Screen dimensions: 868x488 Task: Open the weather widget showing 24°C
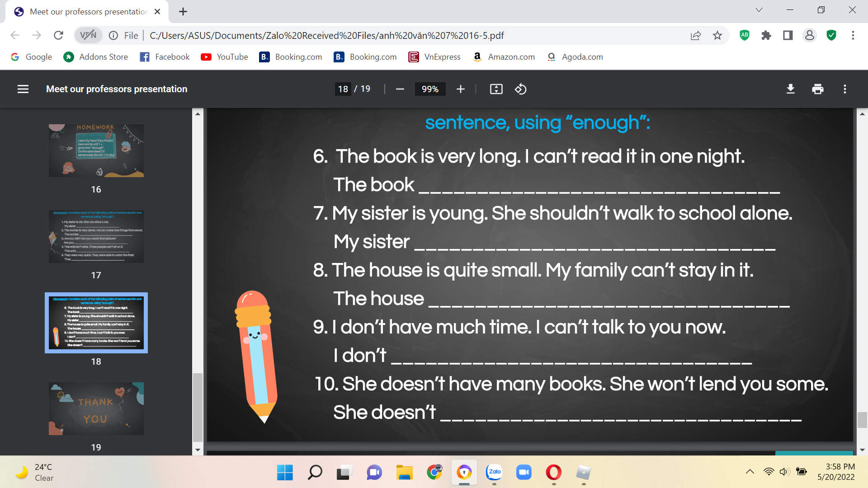click(35, 473)
